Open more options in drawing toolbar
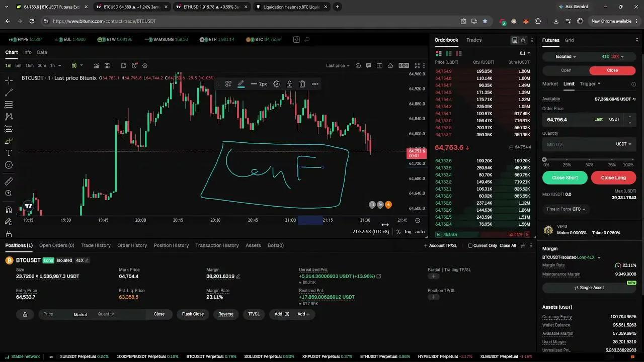Viewport: 644px width, 362px height. point(315,84)
